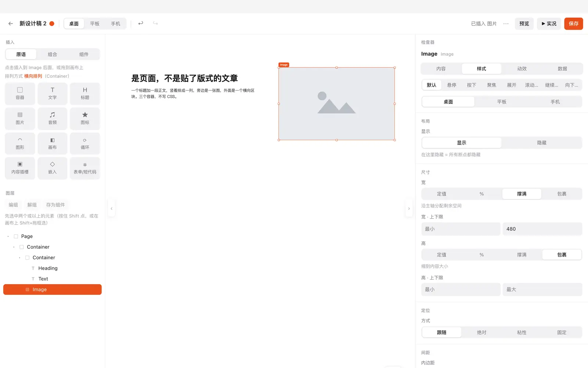Set width mode to 定值 fixed

pyautogui.click(x=442, y=194)
